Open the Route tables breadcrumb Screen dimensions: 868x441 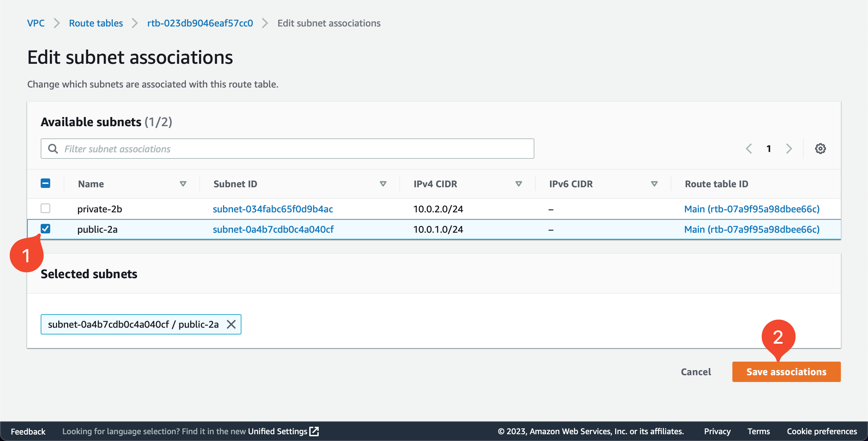pyautogui.click(x=96, y=23)
